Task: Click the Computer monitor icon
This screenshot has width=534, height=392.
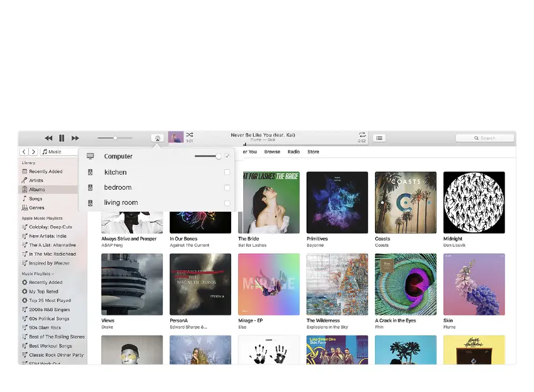Action: [90, 156]
